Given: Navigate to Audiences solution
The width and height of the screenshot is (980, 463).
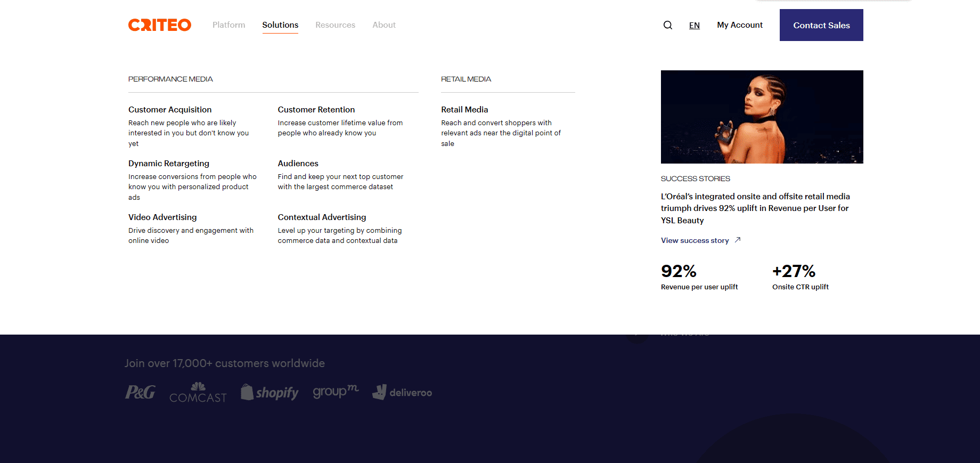Looking at the screenshot, I should (298, 164).
